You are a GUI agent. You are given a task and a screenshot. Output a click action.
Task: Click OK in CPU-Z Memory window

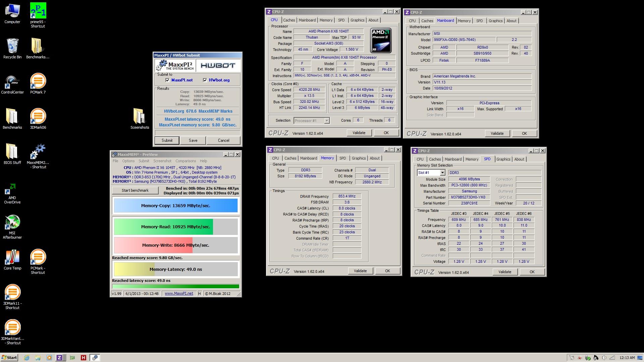click(387, 271)
